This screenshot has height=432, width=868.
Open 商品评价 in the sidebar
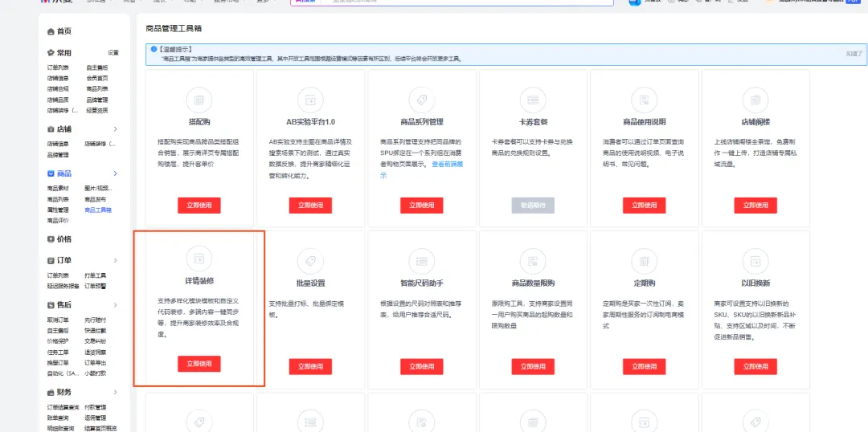click(x=58, y=221)
